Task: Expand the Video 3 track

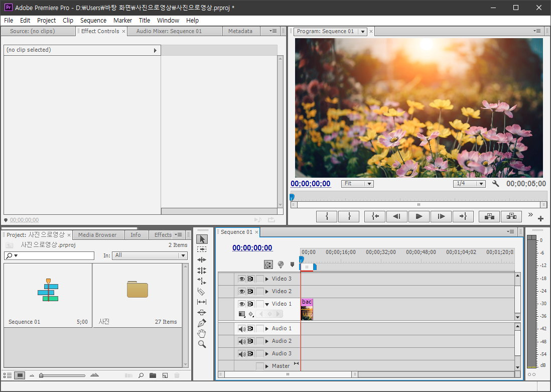Action: [267, 279]
